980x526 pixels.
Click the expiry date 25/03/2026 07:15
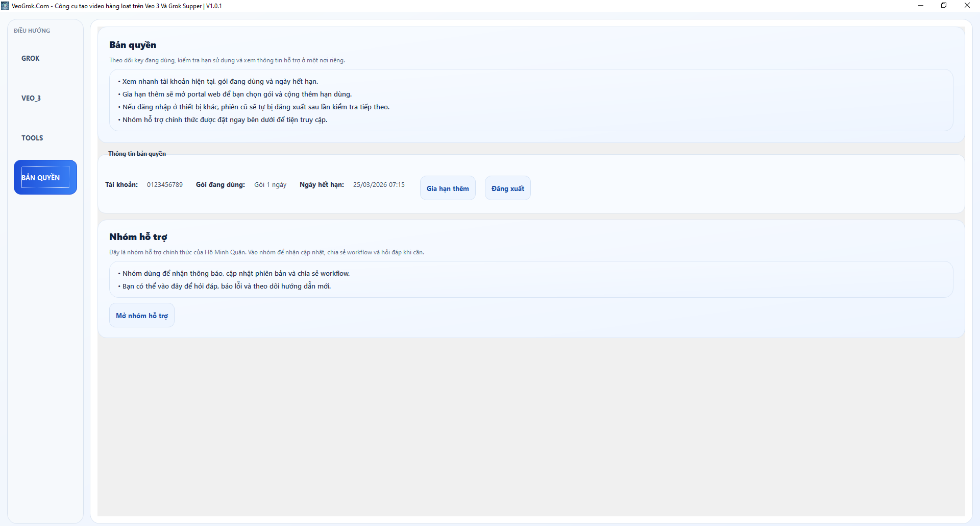click(379, 185)
